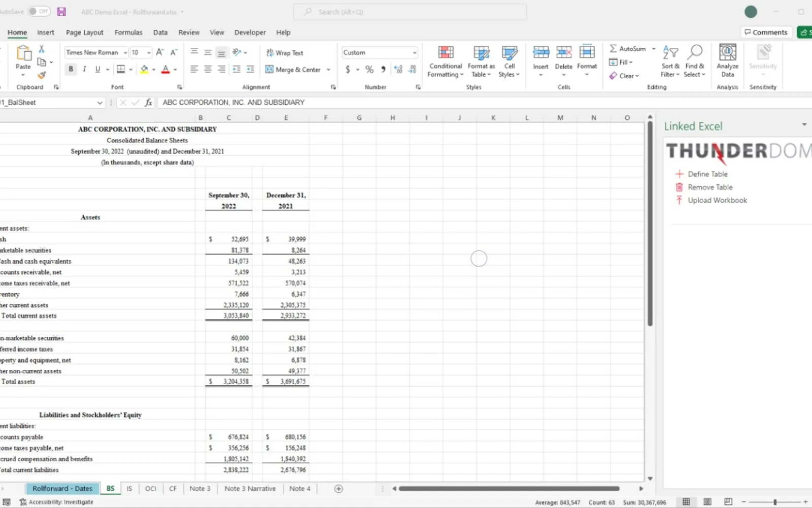Open the Times New Roman font dropdown
Viewport: 812px width, 508px height.
(125, 53)
